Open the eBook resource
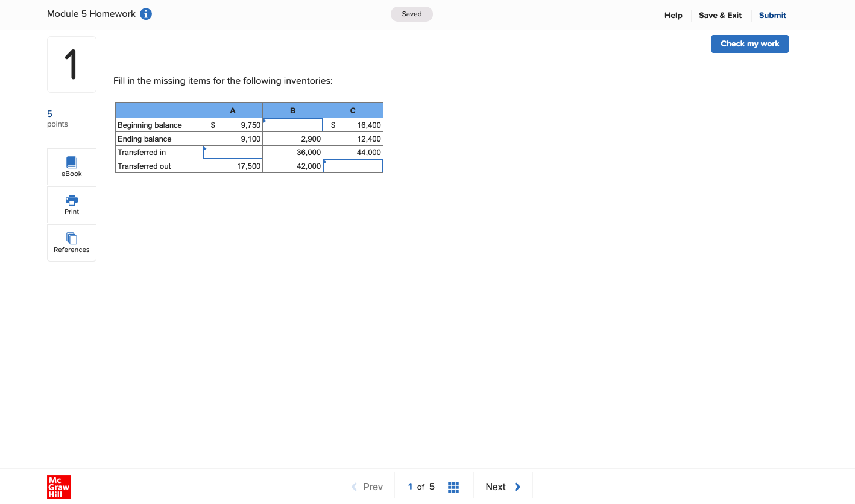The width and height of the screenshot is (855, 504). coord(71,166)
